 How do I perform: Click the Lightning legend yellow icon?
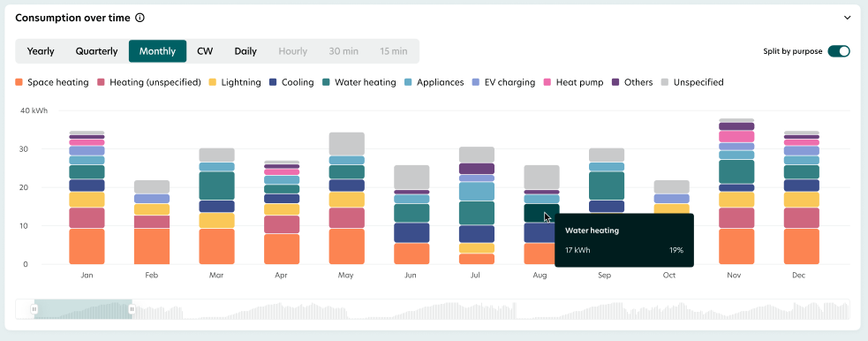pyautogui.click(x=213, y=82)
